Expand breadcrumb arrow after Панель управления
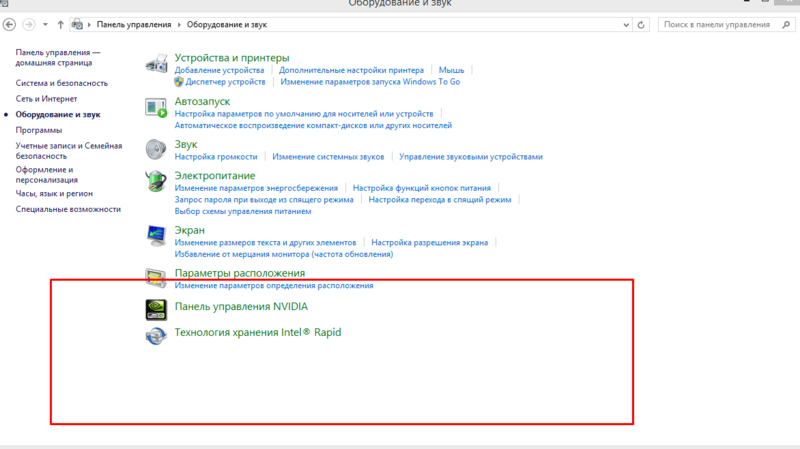800x449 pixels. (x=179, y=24)
